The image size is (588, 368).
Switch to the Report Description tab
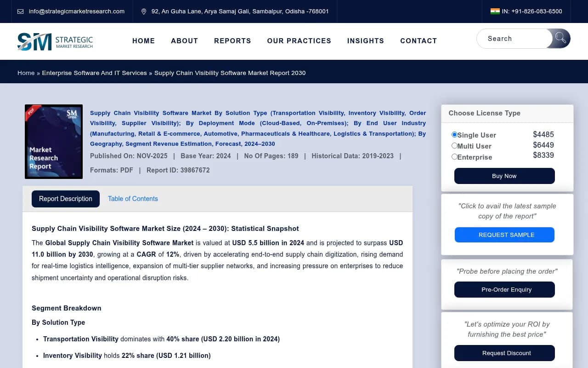pos(66,199)
